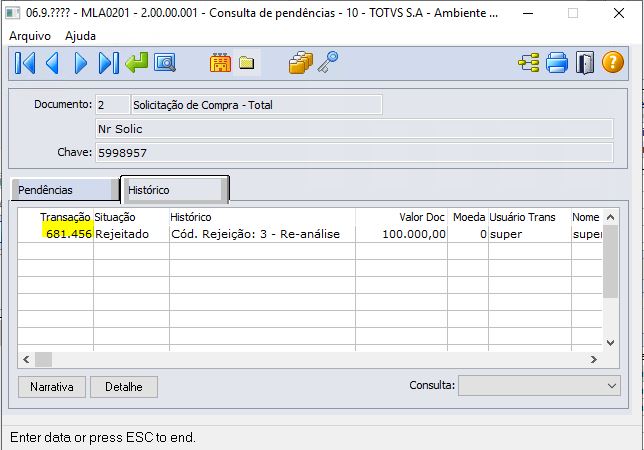Screen dimensions: 644x450
Task: Go to the next record
Action: coord(80,63)
